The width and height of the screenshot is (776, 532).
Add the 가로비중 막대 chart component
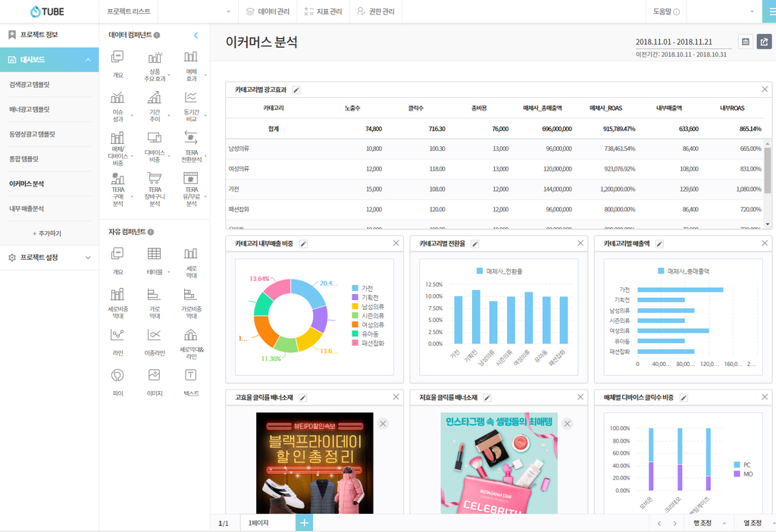click(x=191, y=303)
